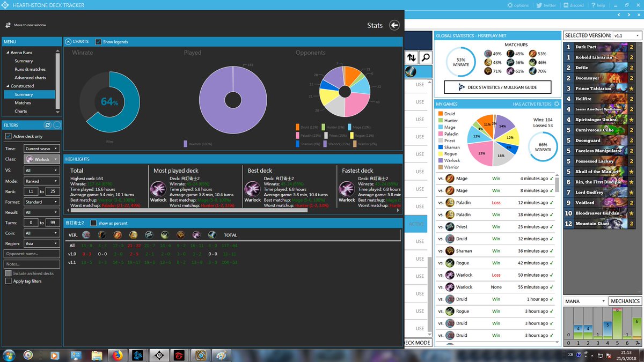Viewport: 644px width, 362px height.
Task: Open the discord link in the title bar
Action: coord(573,5)
